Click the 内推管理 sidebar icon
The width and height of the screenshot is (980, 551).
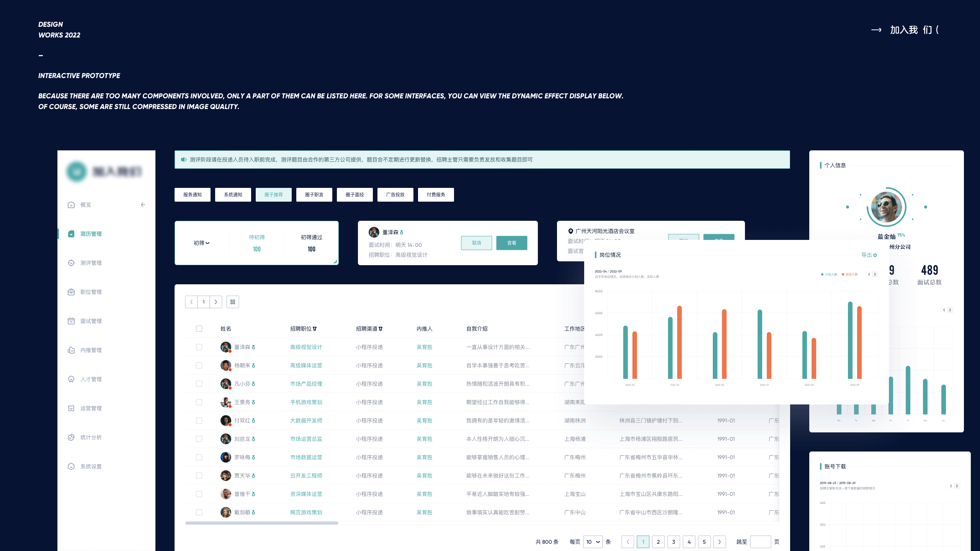[x=71, y=350]
